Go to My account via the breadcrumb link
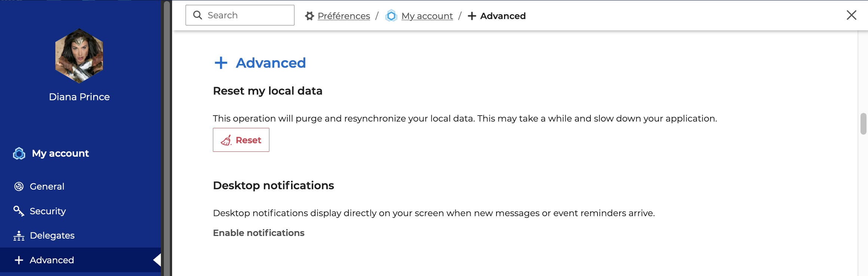This screenshot has height=276, width=868. [x=427, y=16]
